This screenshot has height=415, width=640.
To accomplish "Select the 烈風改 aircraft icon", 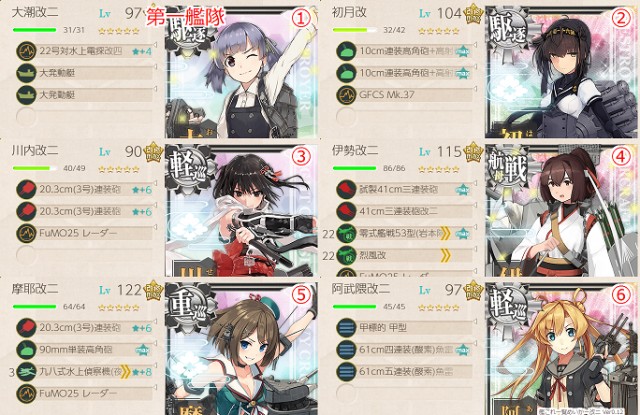I will (x=346, y=255).
